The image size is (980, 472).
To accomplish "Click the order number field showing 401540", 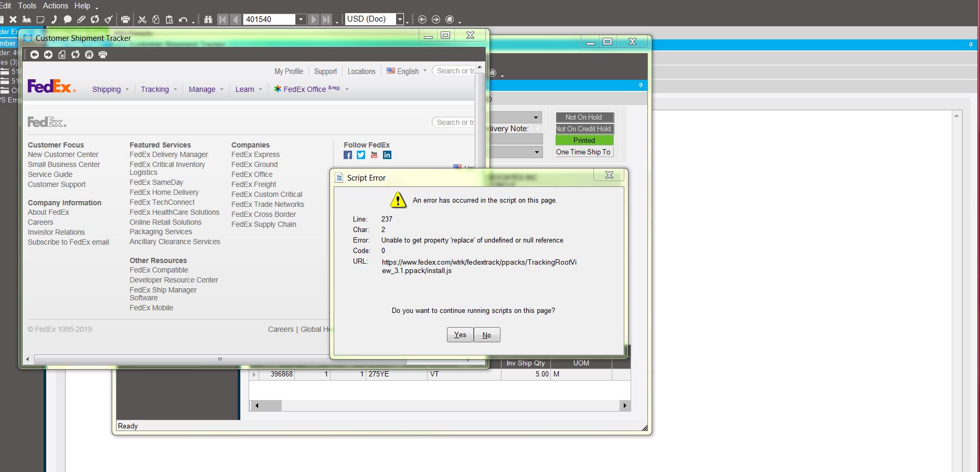I will click(x=270, y=19).
